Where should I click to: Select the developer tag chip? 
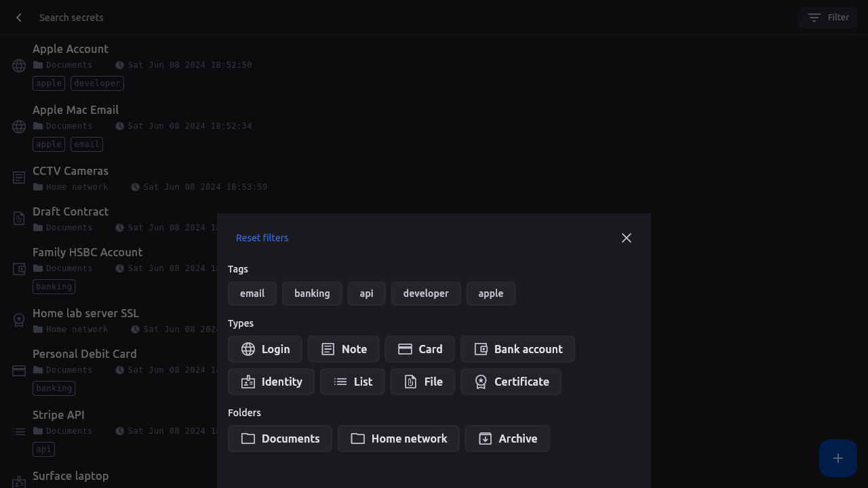click(426, 293)
